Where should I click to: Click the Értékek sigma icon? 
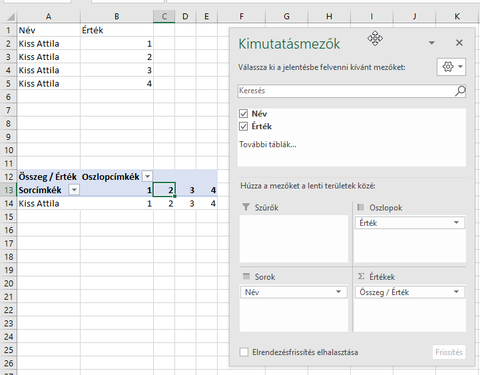361,276
